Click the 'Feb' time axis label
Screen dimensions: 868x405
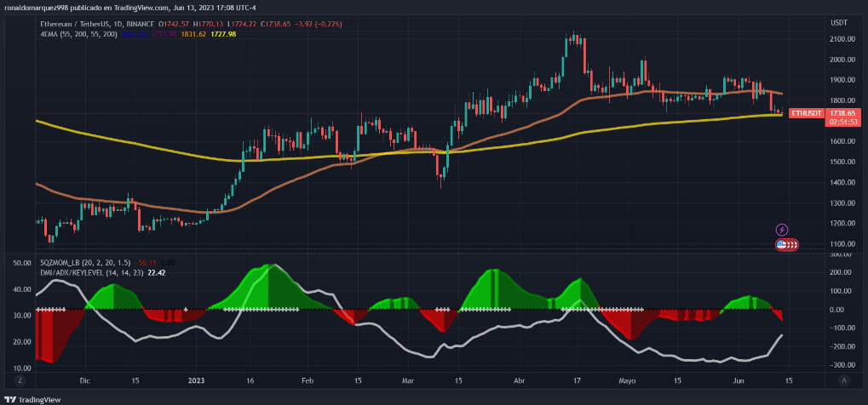click(308, 380)
